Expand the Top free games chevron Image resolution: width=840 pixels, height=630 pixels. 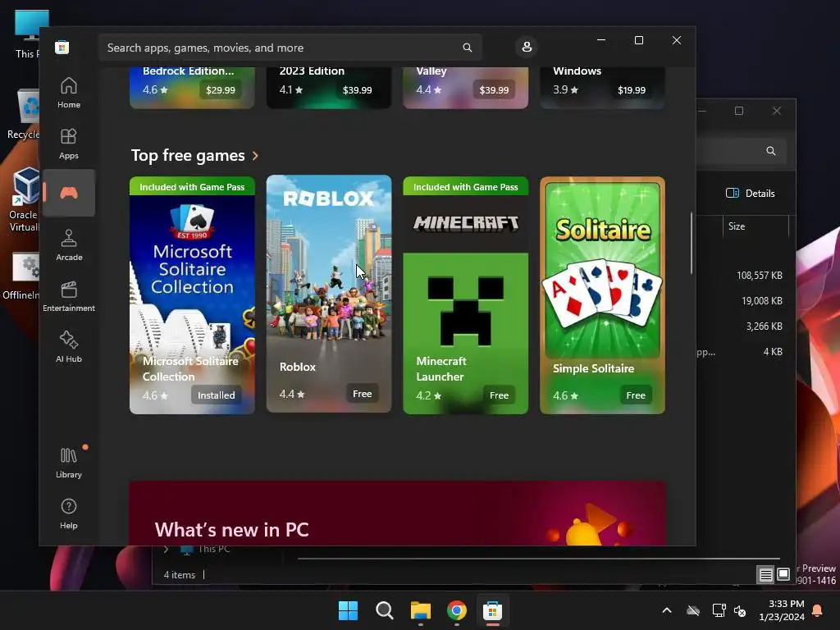coord(256,156)
